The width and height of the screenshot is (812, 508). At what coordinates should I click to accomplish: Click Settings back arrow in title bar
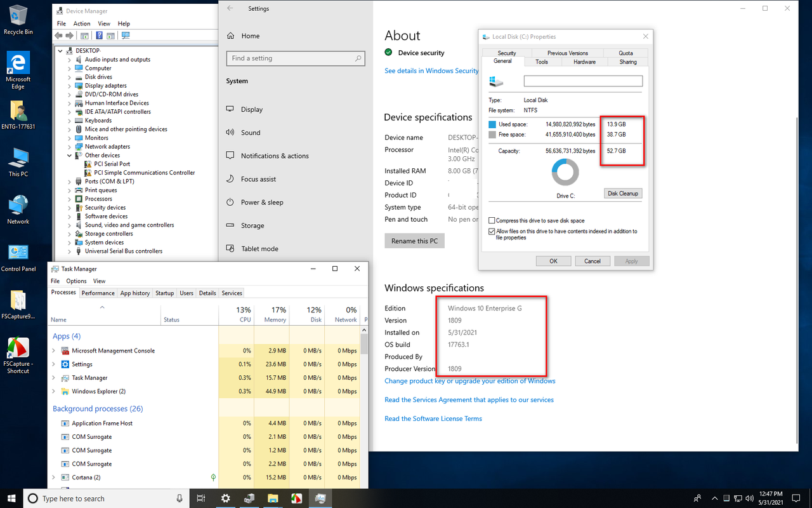coord(230,8)
